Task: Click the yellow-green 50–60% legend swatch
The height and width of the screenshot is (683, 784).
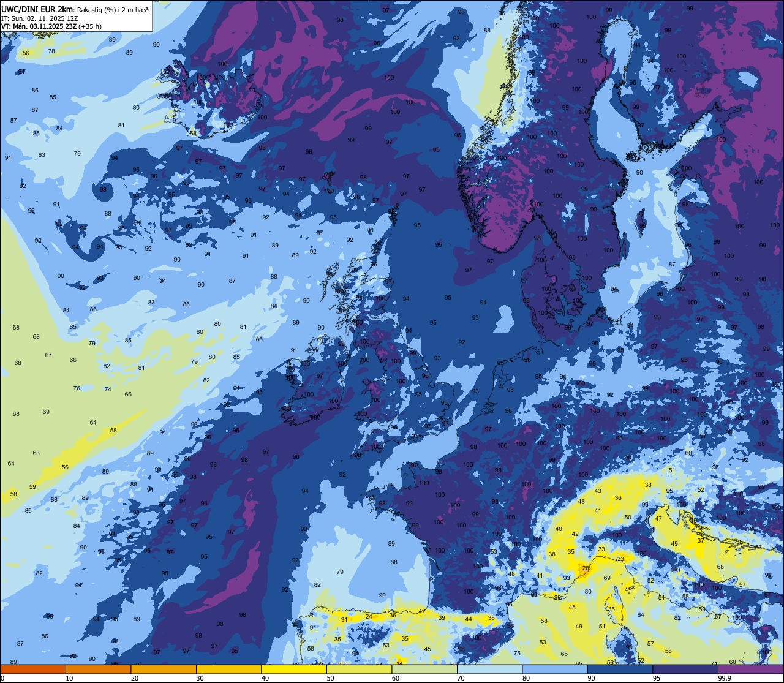Action: tap(359, 670)
